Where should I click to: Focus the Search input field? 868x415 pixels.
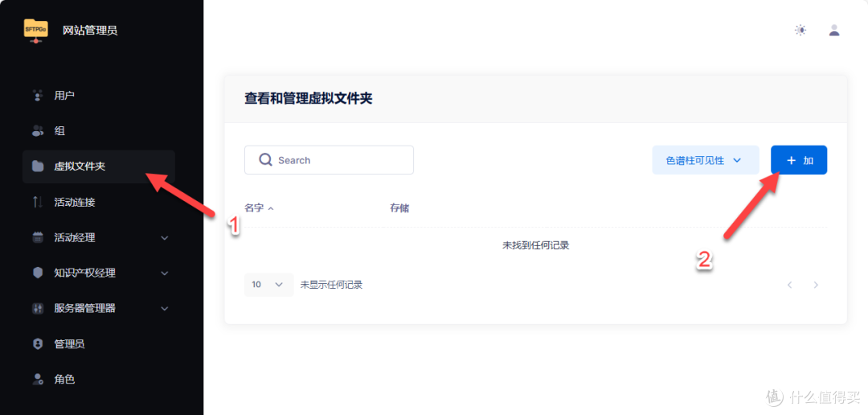(x=329, y=160)
